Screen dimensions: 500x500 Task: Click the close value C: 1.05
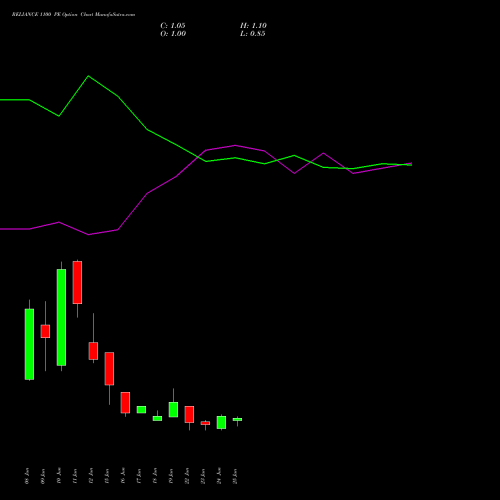[173, 26]
